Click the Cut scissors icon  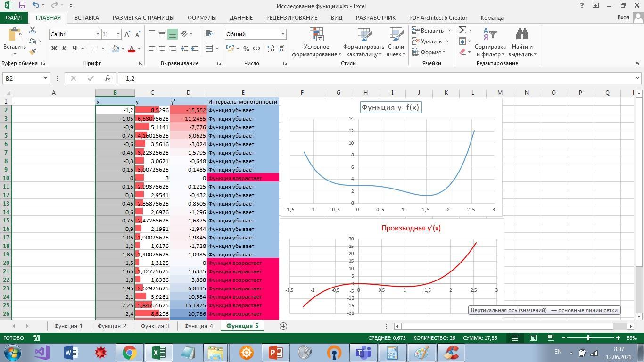click(33, 30)
